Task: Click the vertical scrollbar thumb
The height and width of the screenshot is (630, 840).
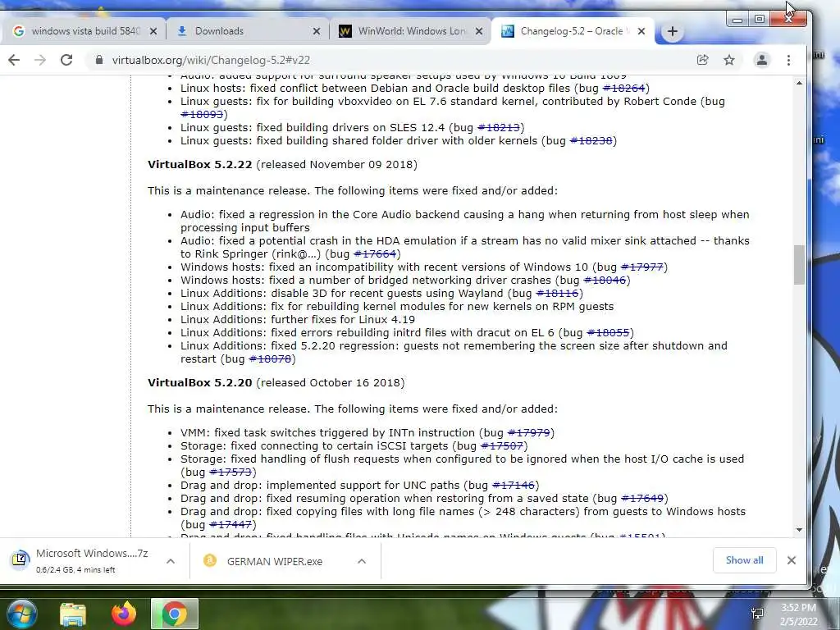Action: pos(799,265)
